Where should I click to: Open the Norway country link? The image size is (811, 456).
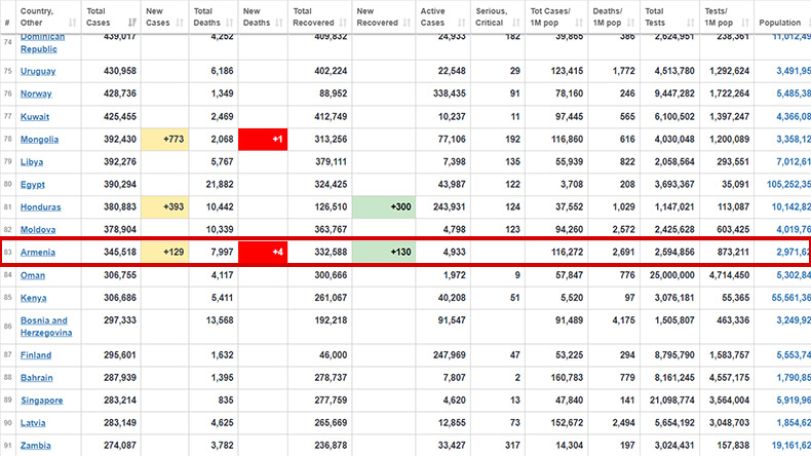coord(36,94)
